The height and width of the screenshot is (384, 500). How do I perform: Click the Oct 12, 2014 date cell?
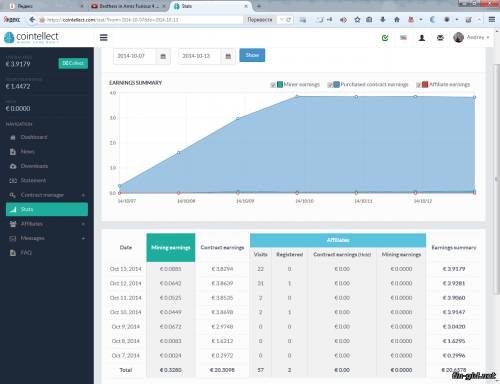pyautogui.click(x=126, y=283)
